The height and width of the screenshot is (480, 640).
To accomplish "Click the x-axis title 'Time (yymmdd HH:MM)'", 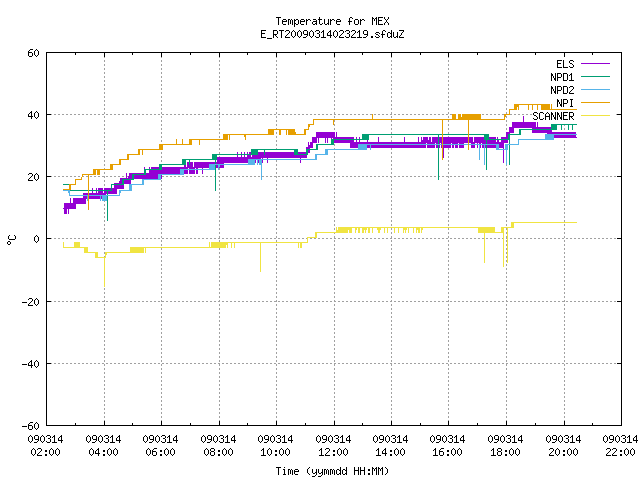I will tap(332, 471).
